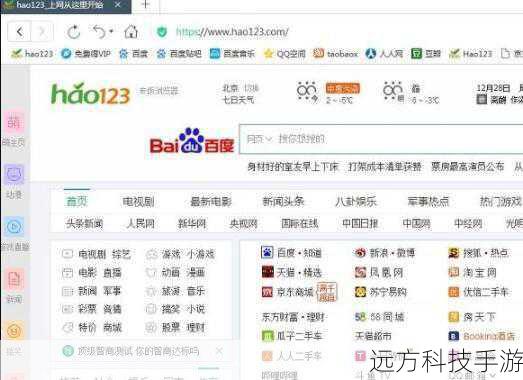Screen dimensions: 523x380
Task: Open the 小说 category link
Action: (196, 309)
